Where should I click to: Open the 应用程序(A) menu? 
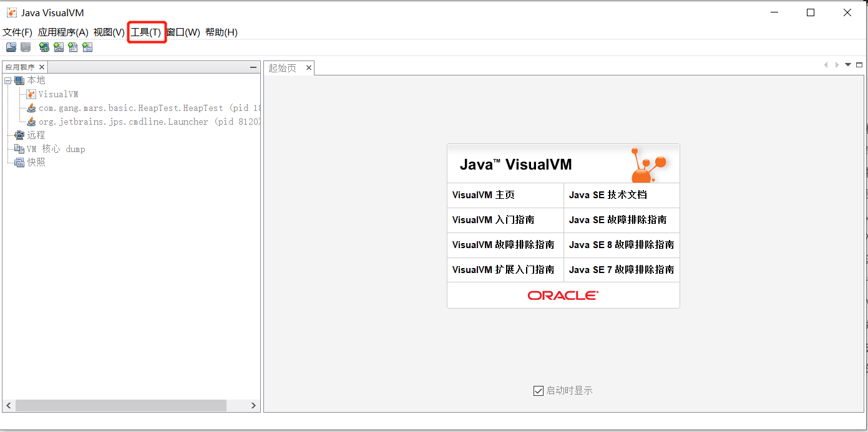tap(63, 32)
